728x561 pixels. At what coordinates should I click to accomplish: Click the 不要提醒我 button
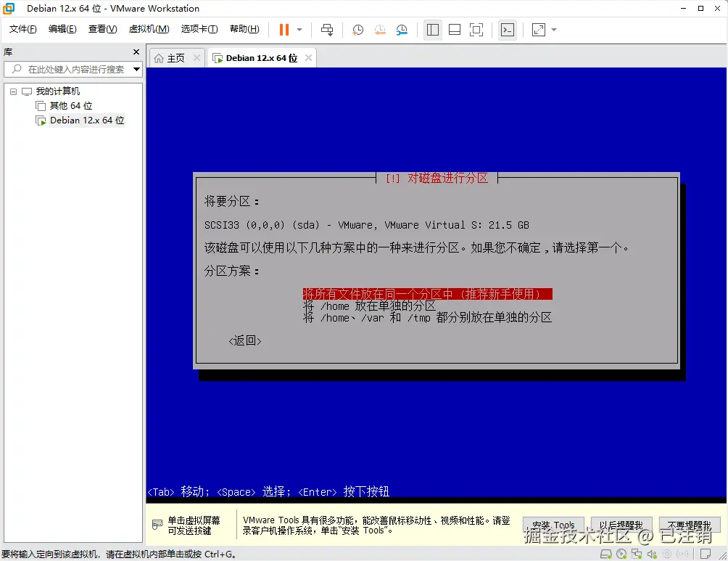[x=689, y=524]
